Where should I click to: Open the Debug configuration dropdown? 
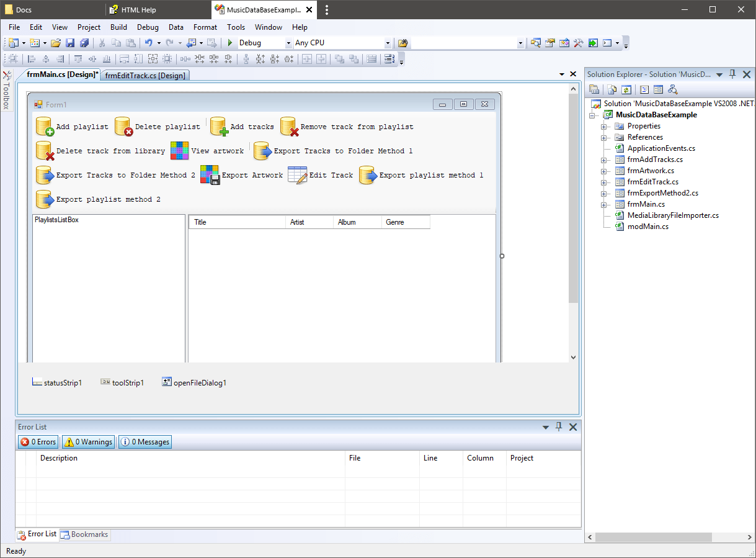pyautogui.click(x=288, y=43)
